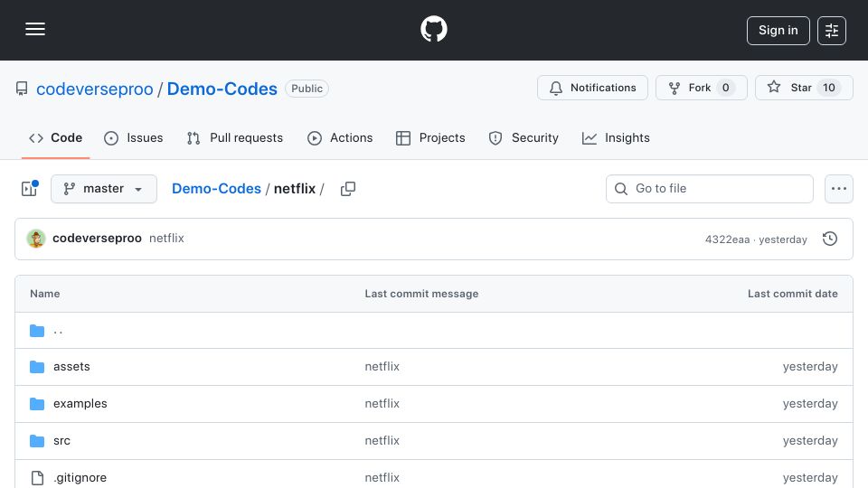Screen dimensions: 868x488
Task: Go to parent directory row
Action: point(434,331)
